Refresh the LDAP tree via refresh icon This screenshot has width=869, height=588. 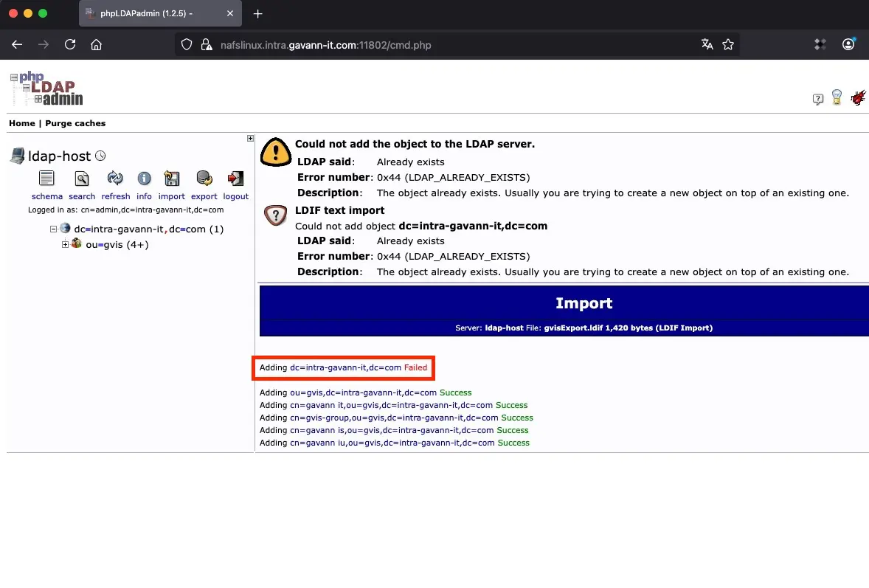115,179
